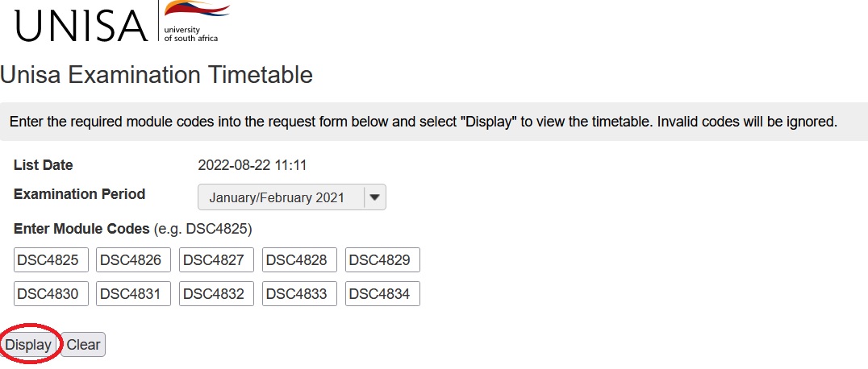Click the Unisa Examination Timetable heading

tap(156, 76)
